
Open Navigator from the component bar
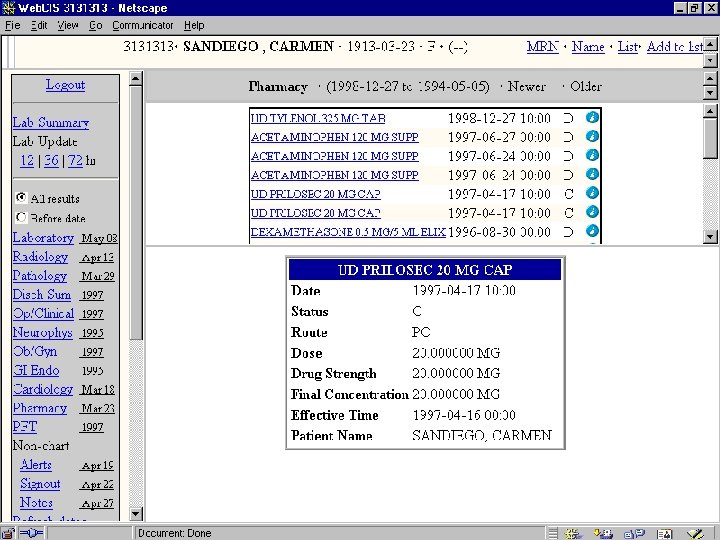click(574, 534)
